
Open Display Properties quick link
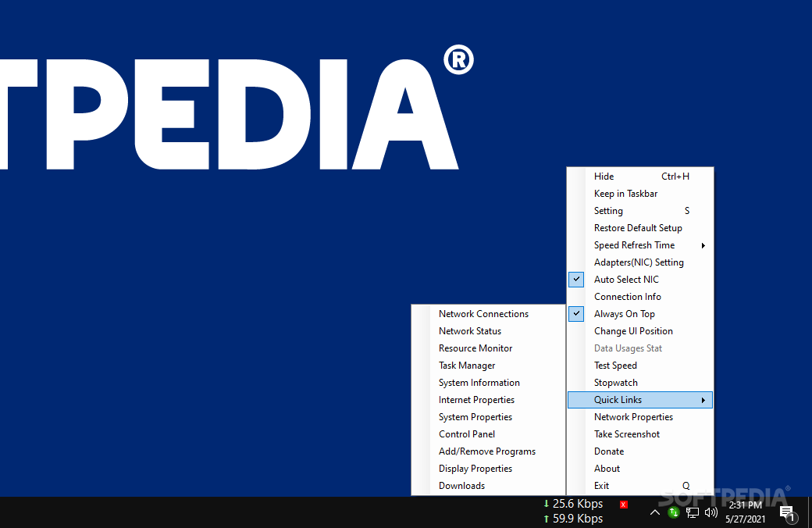point(488,469)
